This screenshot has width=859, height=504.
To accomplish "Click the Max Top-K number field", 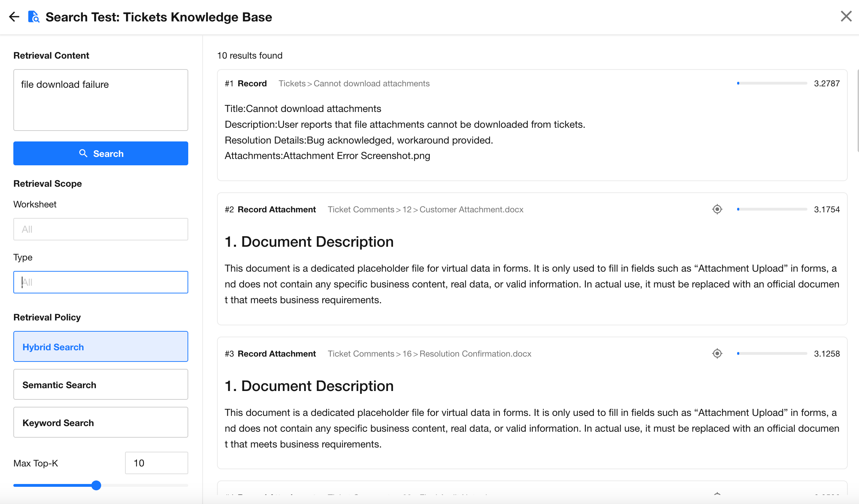I will point(157,463).
